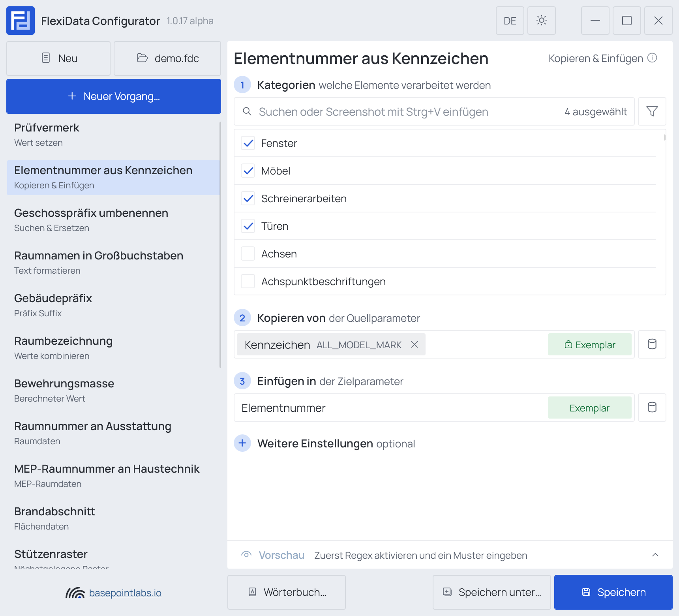This screenshot has height=616, width=679.
Task: Uncheck the Möbel category
Action: [248, 171]
